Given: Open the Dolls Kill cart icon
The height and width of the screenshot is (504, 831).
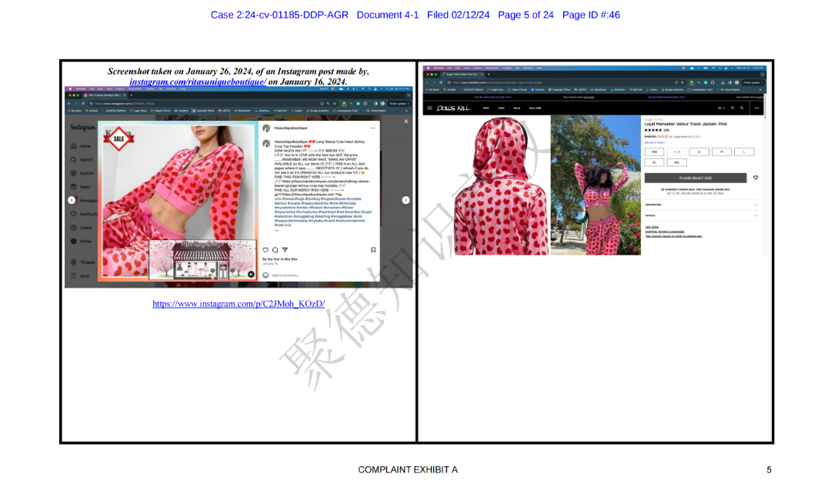Looking at the screenshot, I should pyautogui.click(x=757, y=108).
